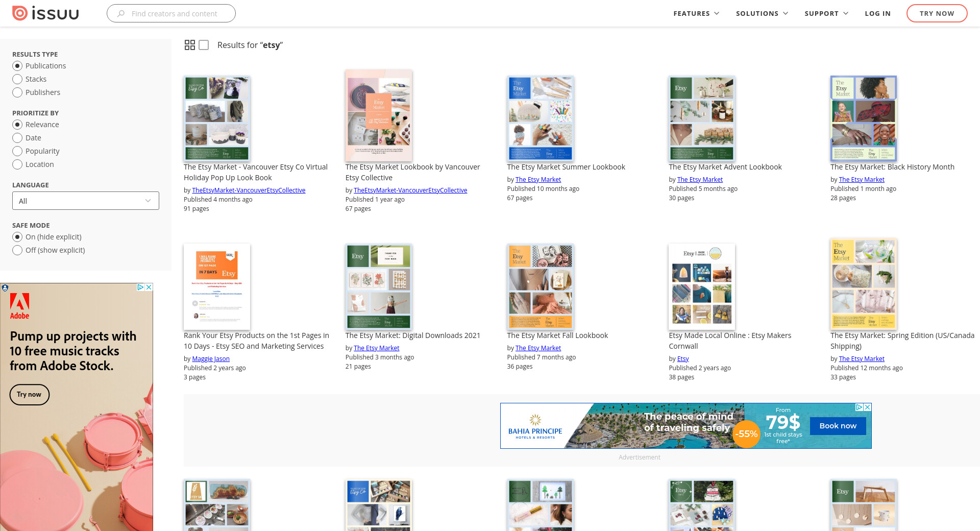
Task: Click the search magnifier icon
Action: click(121, 14)
